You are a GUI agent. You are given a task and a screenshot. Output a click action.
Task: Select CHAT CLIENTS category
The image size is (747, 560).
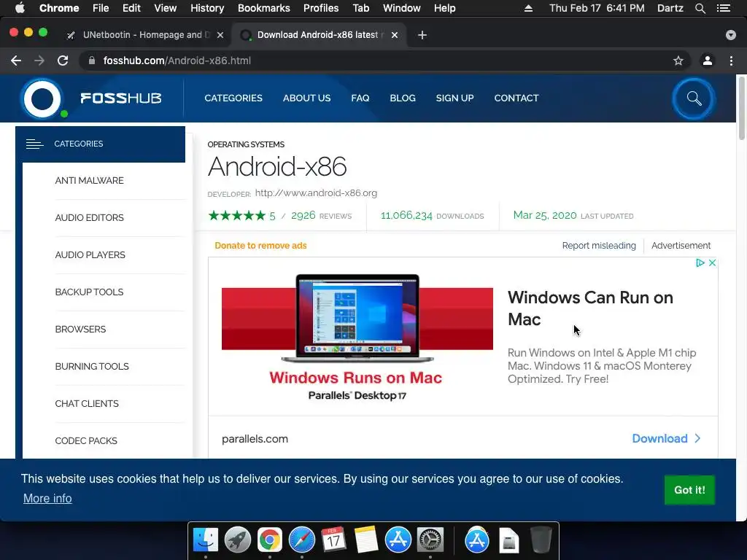click(87, 403)
